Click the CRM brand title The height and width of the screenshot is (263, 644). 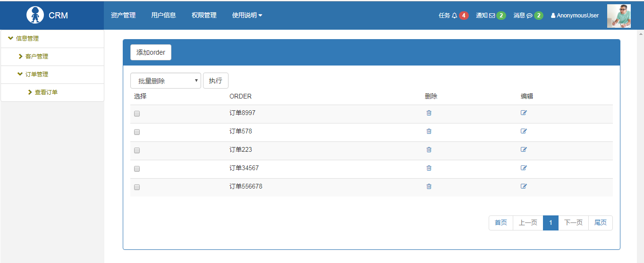click(58, 16)
